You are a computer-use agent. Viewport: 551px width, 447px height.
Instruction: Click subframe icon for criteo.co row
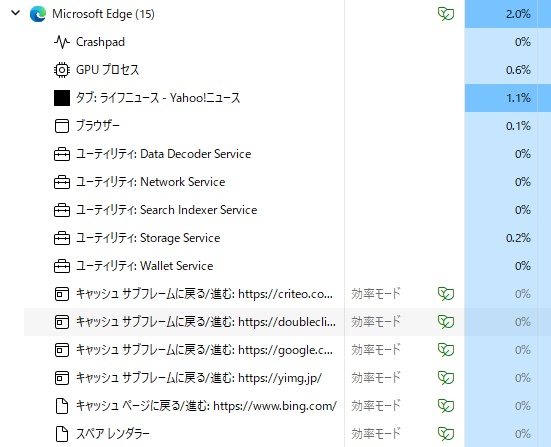click(x=61, y=294)
